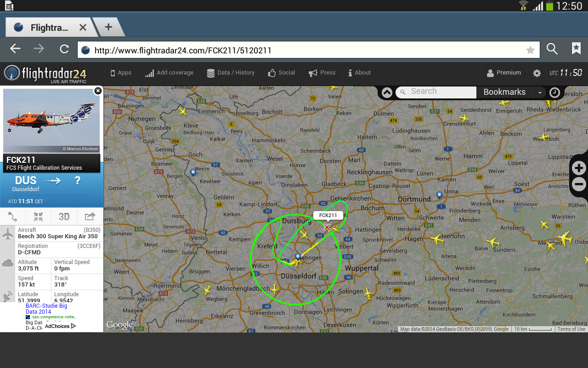Screen dimensions: 588x368
Task: Share this flight via share icon
Action: pos(90,217)
